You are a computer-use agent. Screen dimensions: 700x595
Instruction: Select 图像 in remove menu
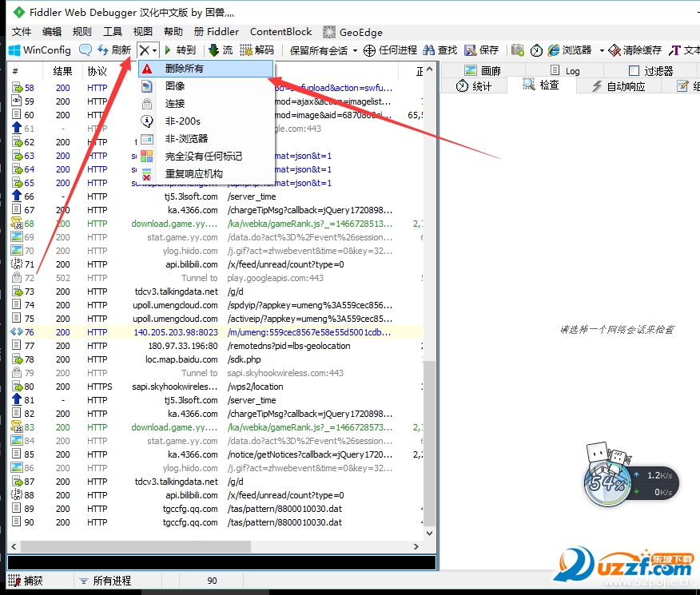click(x=205, y=85)
